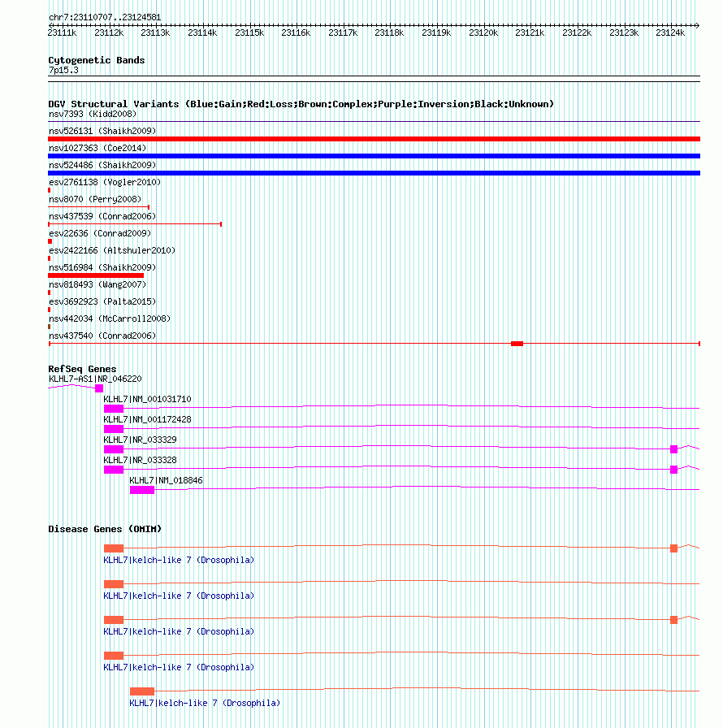
Task: Click the 23115k ruler tick label
Action: [249, 33]
